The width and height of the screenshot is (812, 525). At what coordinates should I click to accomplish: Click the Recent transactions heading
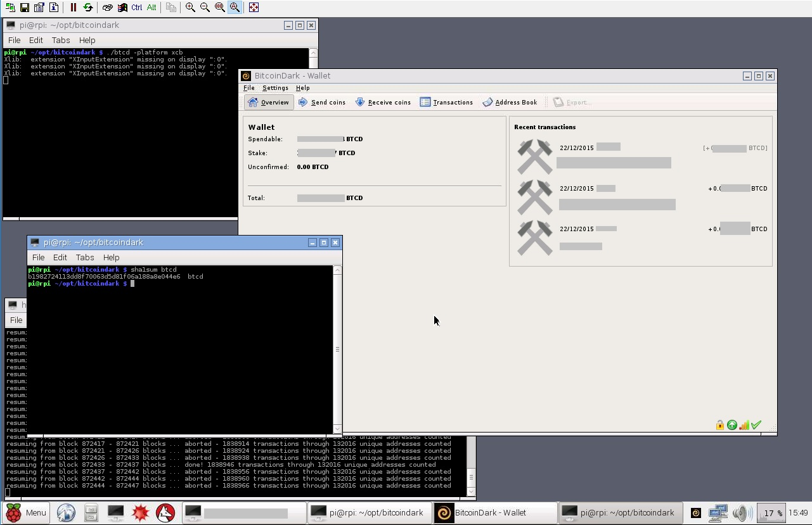545,127
